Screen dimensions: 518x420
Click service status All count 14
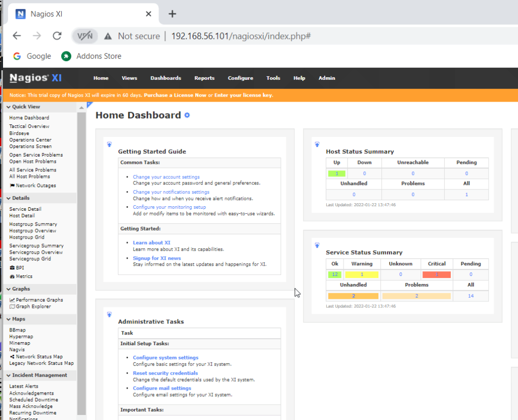[471, 296]
